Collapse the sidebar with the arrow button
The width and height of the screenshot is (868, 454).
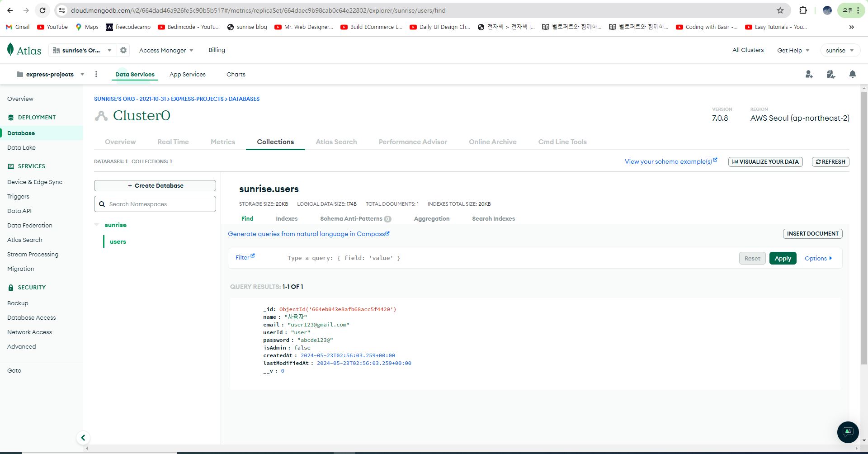point(83,438)
